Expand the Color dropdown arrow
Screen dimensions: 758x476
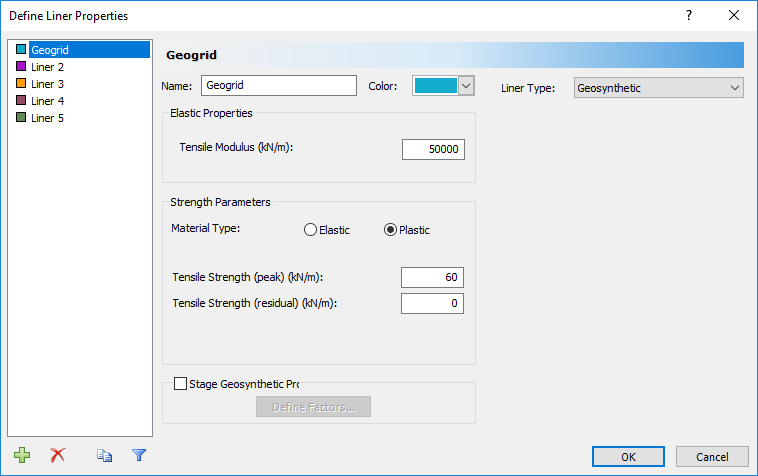466,87
